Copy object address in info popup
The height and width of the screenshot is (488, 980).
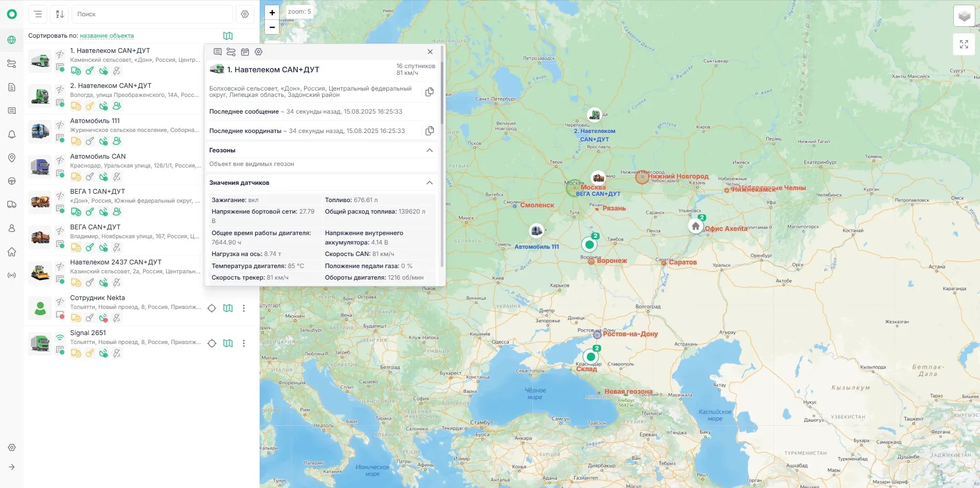pos(429,92)
